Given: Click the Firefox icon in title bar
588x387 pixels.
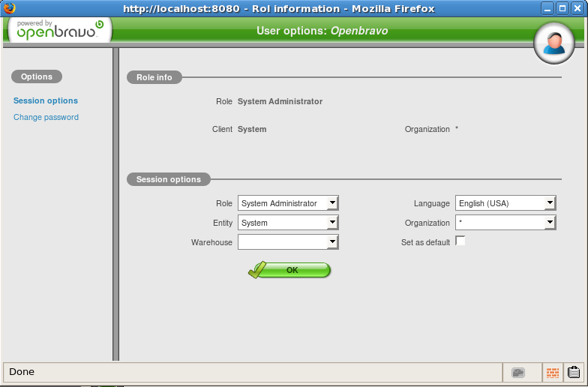Looking at the screenshot, I should [x=9, y=8].
